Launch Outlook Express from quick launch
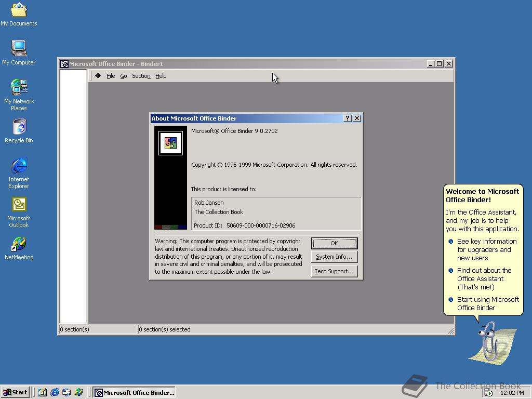 point(66,392)
